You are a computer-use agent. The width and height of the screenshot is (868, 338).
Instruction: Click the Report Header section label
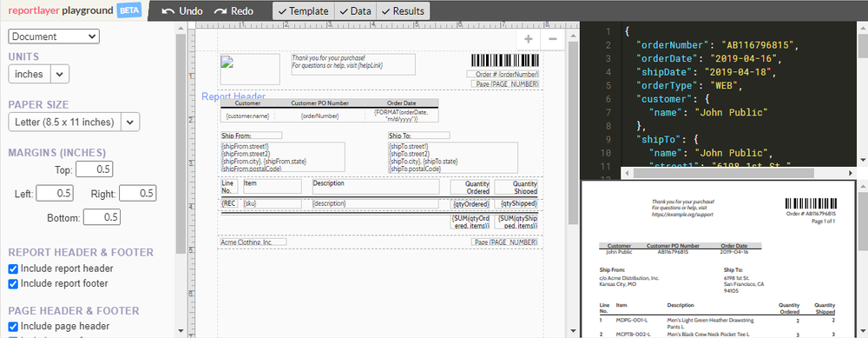coord(233,96)
